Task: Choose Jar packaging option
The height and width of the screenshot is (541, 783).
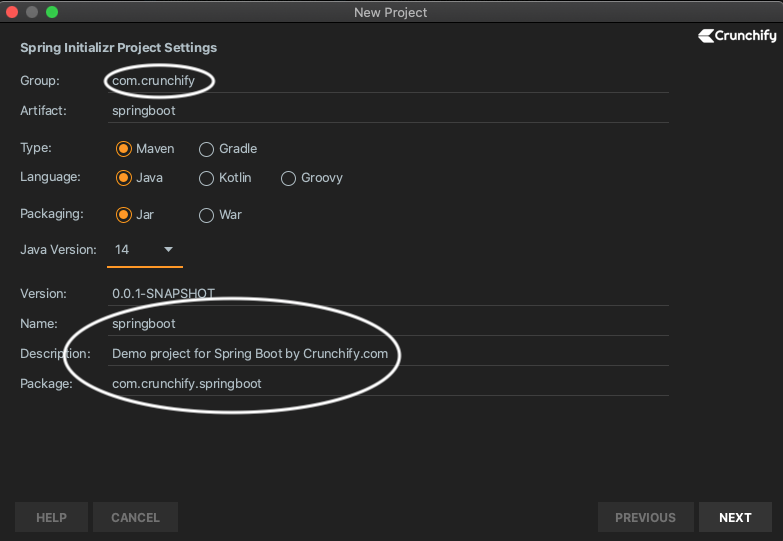Action: pos(124,215)
